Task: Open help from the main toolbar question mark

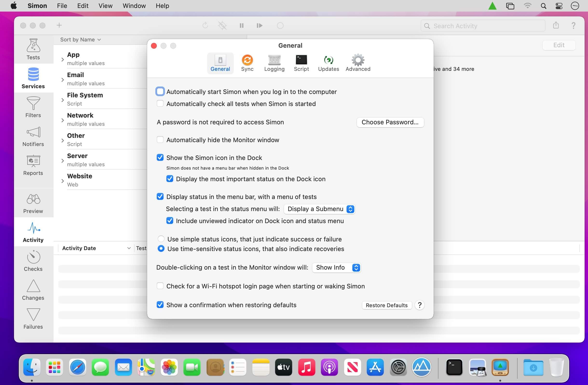Action: 573,26
